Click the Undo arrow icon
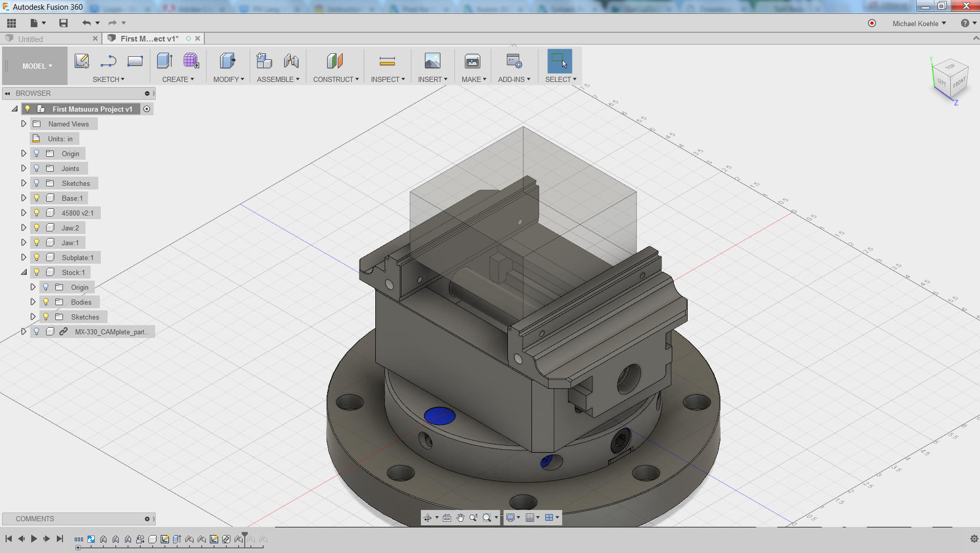 pos(87,23)
